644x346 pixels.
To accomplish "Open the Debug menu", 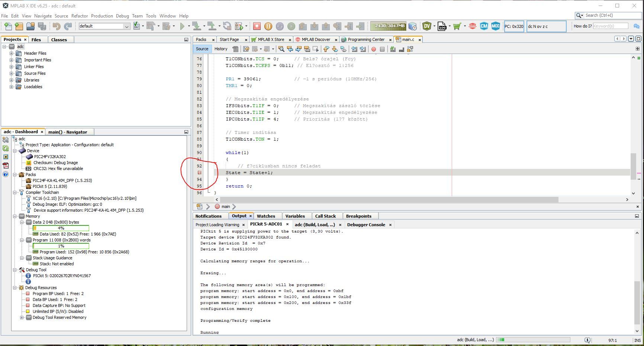I will 122,16.
